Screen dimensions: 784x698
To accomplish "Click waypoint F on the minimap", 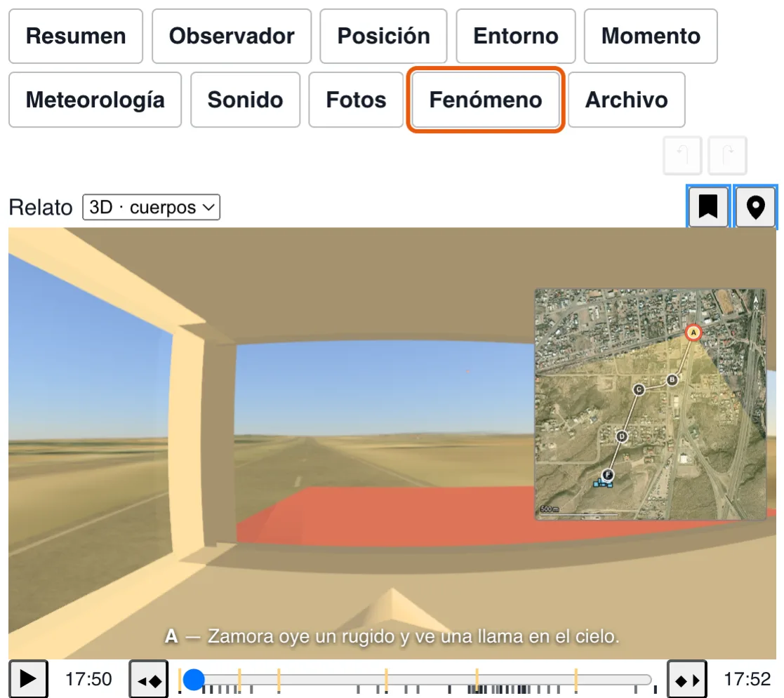I will click(608, 475).
